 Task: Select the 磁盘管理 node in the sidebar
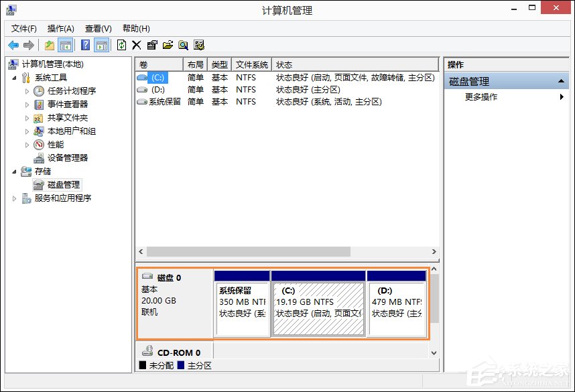point(64,184)
